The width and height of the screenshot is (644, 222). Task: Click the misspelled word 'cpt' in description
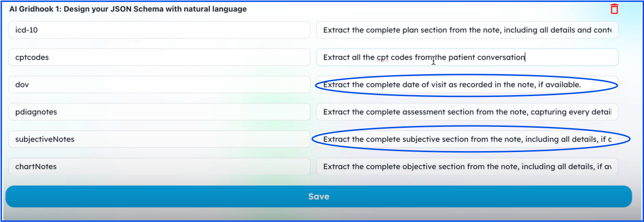[383, 57]
